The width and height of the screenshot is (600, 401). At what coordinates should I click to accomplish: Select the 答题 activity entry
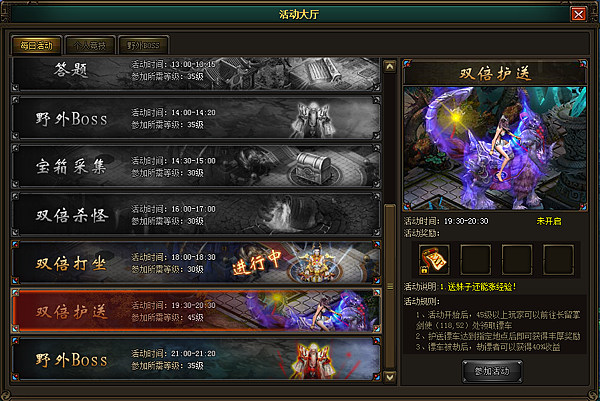[x=196, y=74]
